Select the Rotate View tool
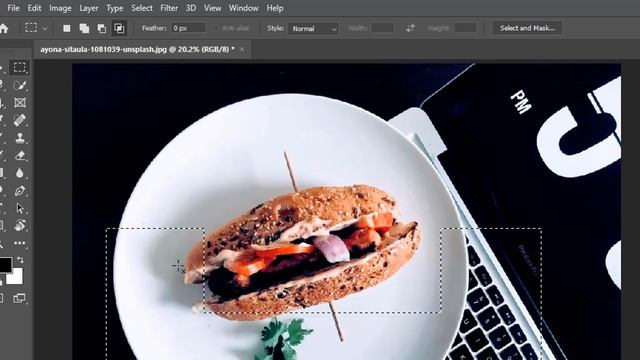The height and width of the screenshot is (360, 640). click(20, 225)
